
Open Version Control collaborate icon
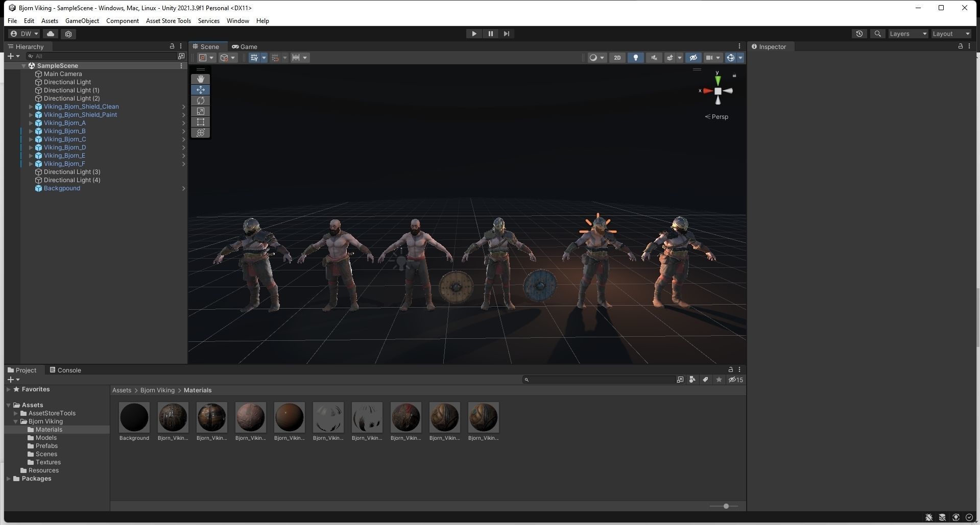pyautogui.click(x=68, y=34)
